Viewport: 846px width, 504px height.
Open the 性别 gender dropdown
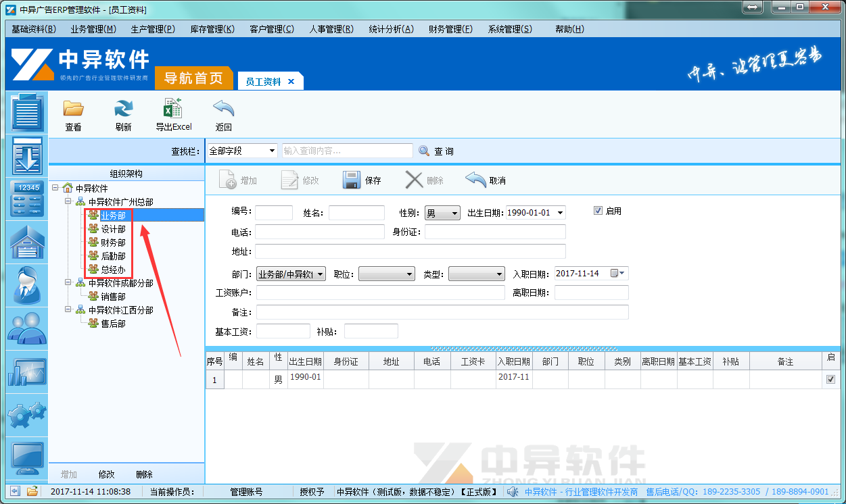click(x=454, y=213)
